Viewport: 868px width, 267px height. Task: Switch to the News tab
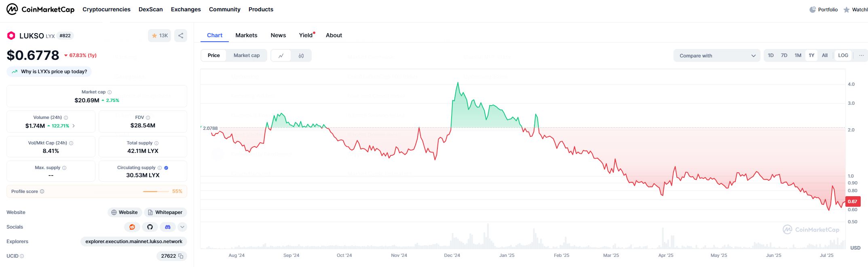pyautogui.click(x=279, y=35)
